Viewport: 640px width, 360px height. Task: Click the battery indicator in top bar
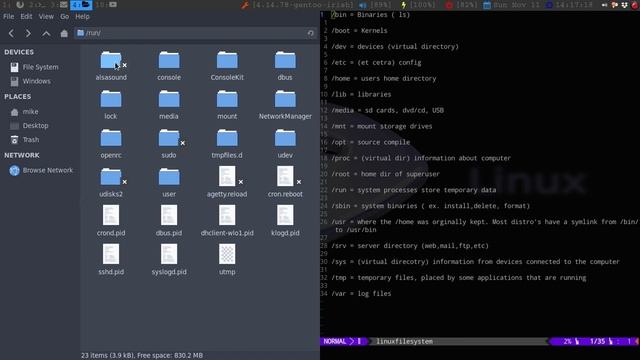click(418, 5)
